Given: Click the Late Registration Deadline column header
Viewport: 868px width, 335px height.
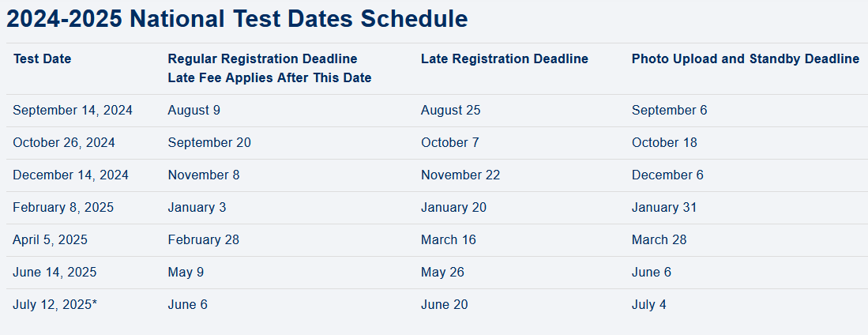Looking at the screenshot, I should 504,59.
